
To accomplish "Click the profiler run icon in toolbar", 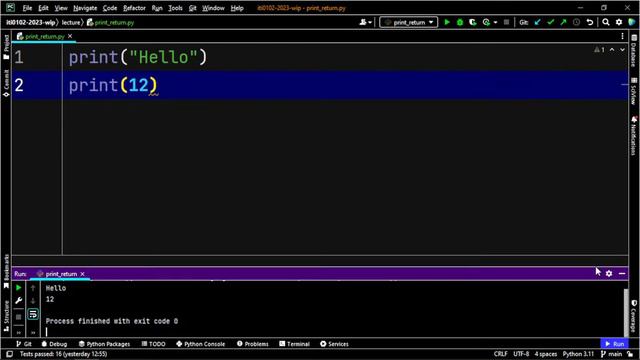I will pos(486,22).
